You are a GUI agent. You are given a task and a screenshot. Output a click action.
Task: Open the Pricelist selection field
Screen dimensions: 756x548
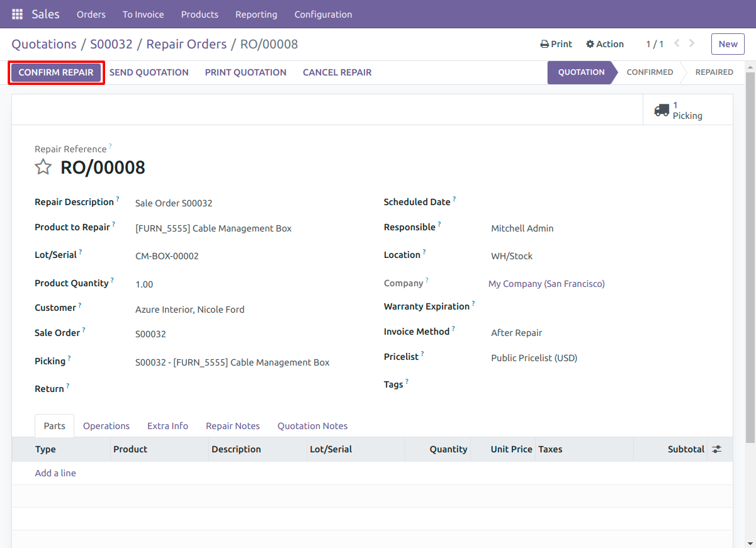click(601, 358)
